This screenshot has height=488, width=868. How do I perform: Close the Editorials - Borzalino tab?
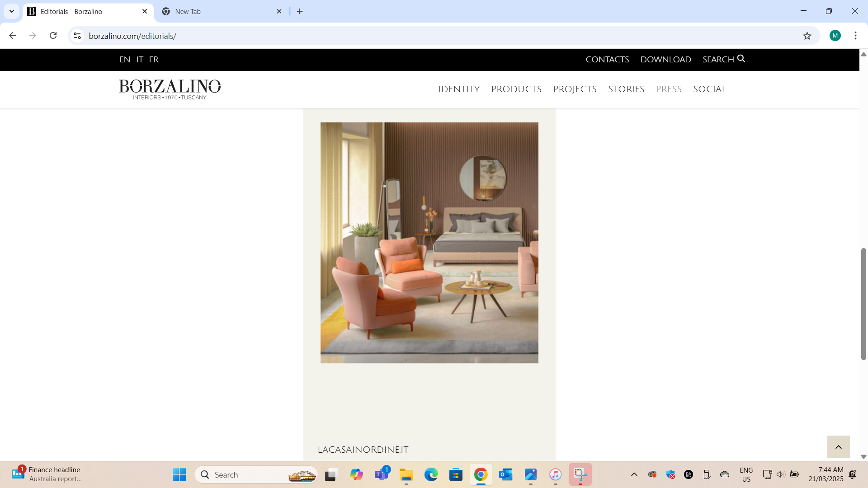pyautogui.click(x=145, y=11)
